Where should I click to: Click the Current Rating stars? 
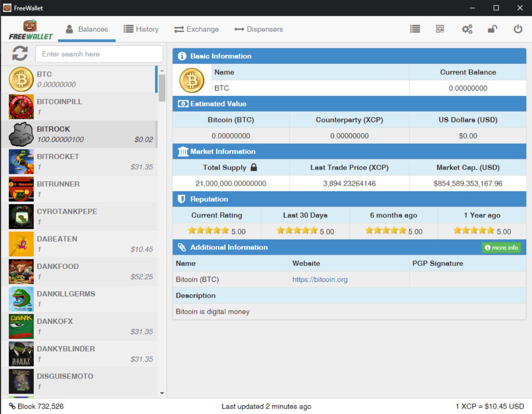coord(208,230)
